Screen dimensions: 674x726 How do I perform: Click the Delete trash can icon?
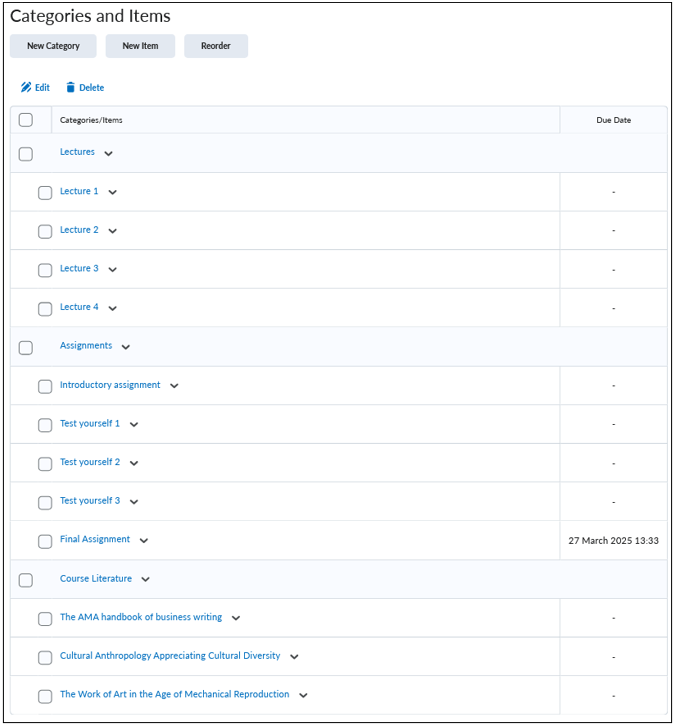(70, 87)
